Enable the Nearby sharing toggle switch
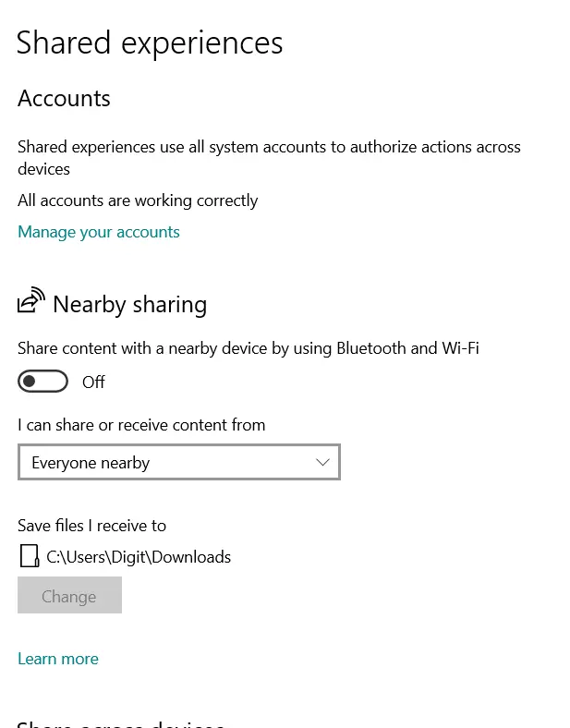The image size is (570, 728). tap(43, 382)
